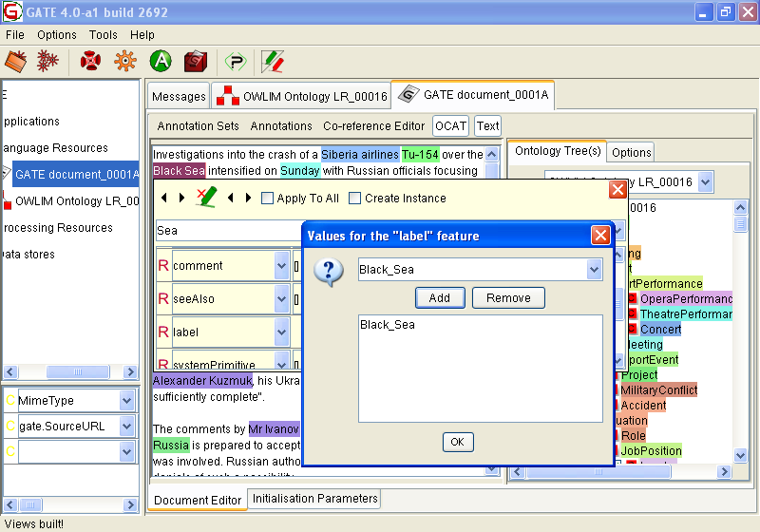Select Black_Sea entry in the values list
The image size is (760, 532).
388,325
